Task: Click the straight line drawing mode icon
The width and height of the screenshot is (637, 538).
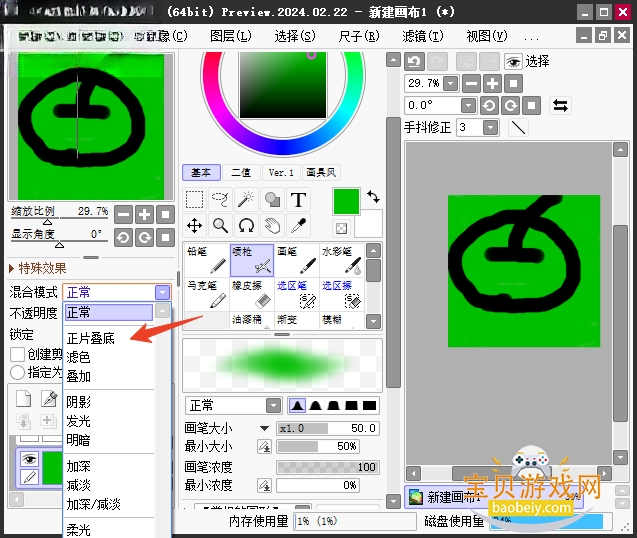Action: (x=518, y=128)
